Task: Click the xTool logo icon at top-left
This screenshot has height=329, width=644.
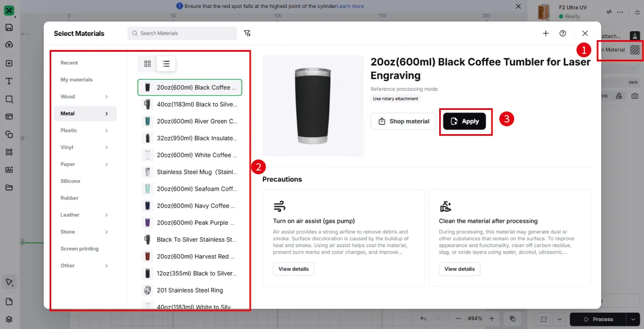Action: 9,11
